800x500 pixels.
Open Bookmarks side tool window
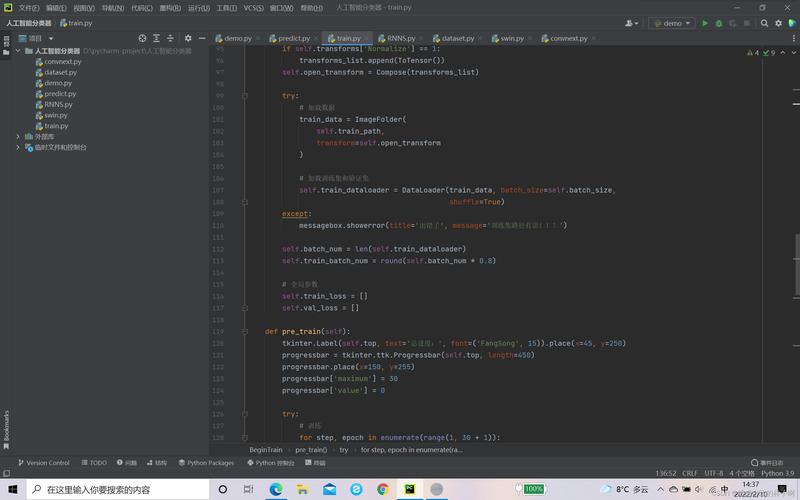(6, 429)
